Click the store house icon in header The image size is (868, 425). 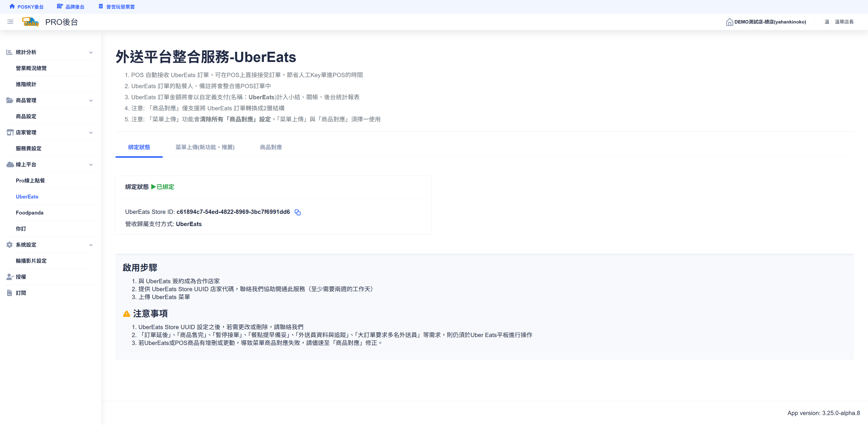click(729, 22)
